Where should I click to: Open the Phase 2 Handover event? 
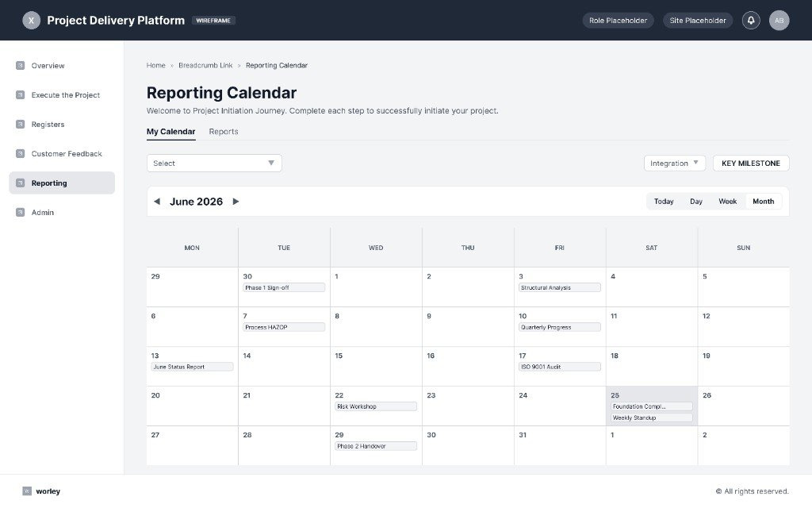(375, 446)
